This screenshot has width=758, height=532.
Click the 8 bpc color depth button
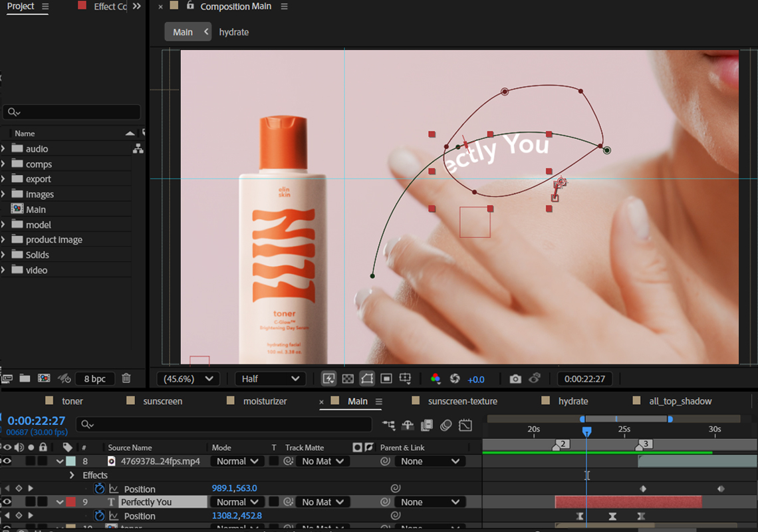coord(94,378)
